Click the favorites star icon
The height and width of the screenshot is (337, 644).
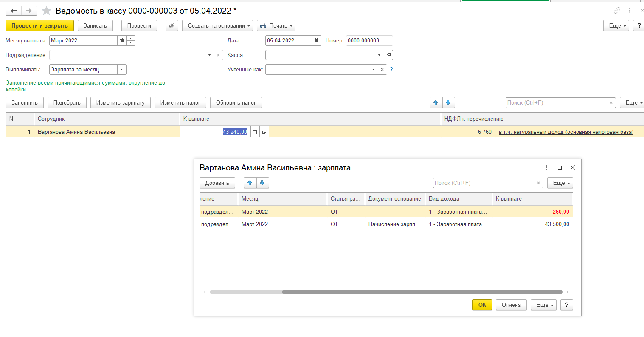(46, 11)
